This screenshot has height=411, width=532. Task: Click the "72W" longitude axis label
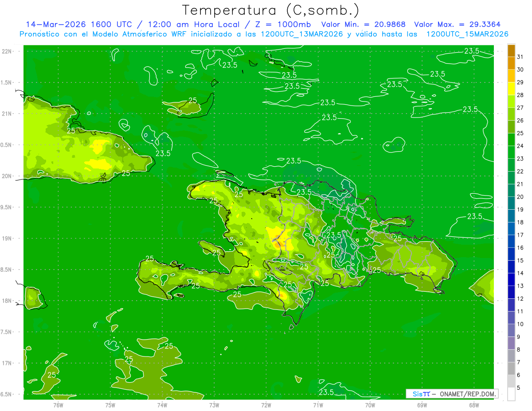pyautogui.click(x=266, y=405)
